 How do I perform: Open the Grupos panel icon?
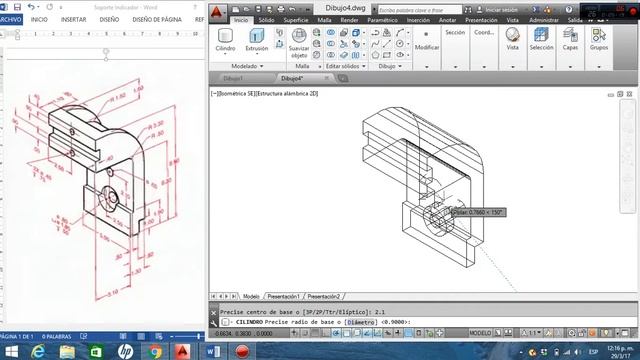coord(599,35)
